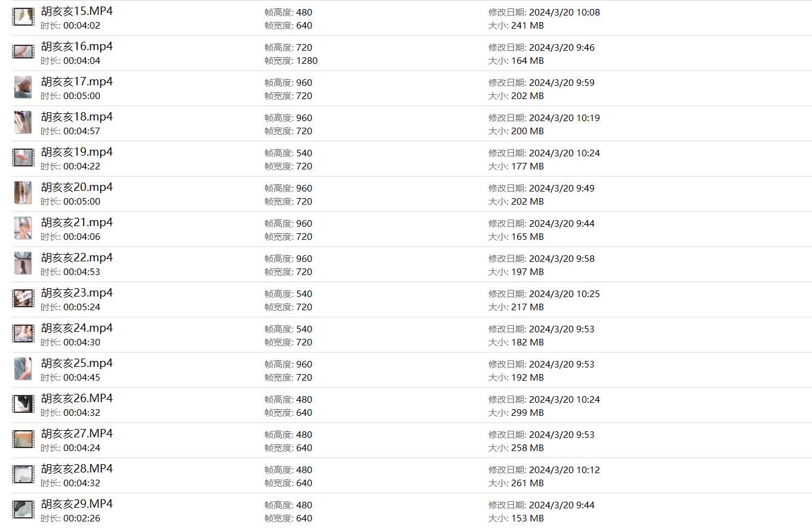This screenshot has width=812, height=528.
Task: Click the file name 胡亥亥29.MP4
Action: point(76,504)
